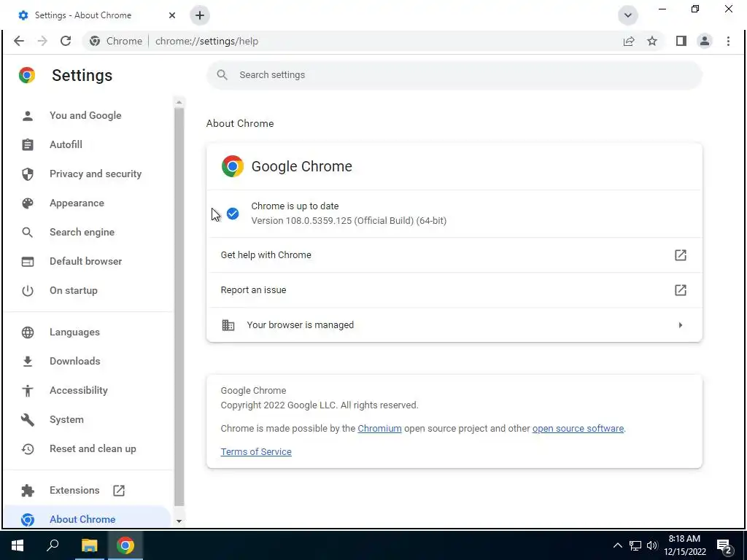
Task: Open the side panel icon
Action: coord(681,41)
